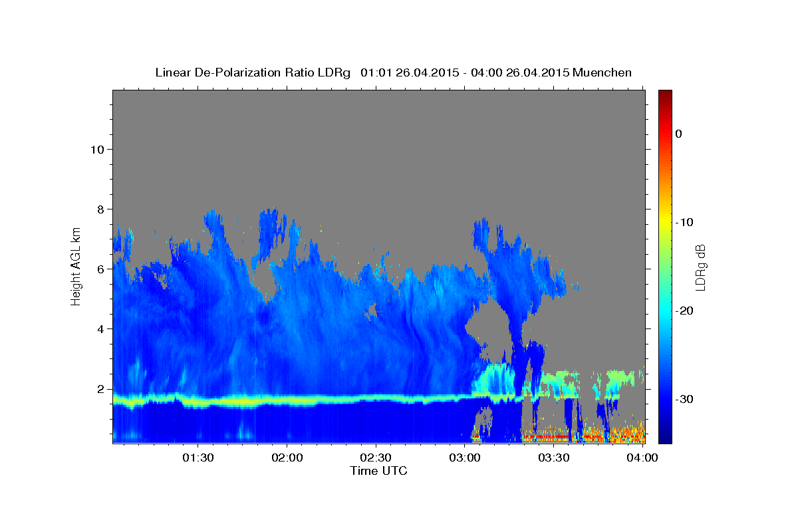
Task: Click the plot title 'Linear De-Polarization Ratio LDRg'
Action: tap(252, 72)
